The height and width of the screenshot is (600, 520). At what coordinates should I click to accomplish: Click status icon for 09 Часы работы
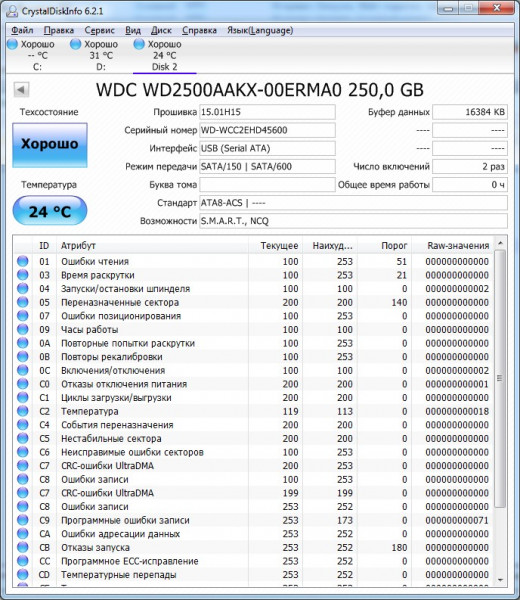point(23,329)
